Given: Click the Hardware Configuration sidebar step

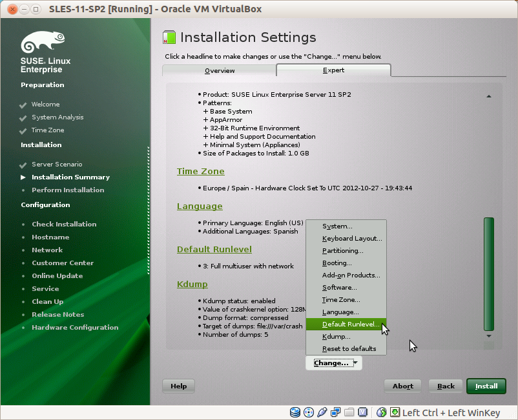Looking at the screenshot, I should point(75,327).
